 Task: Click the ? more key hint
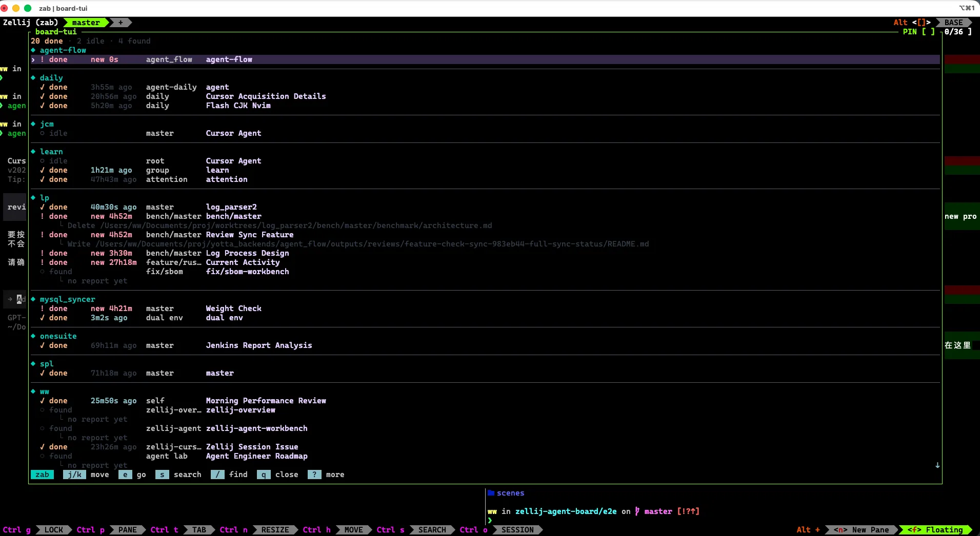tap(326, 475)
